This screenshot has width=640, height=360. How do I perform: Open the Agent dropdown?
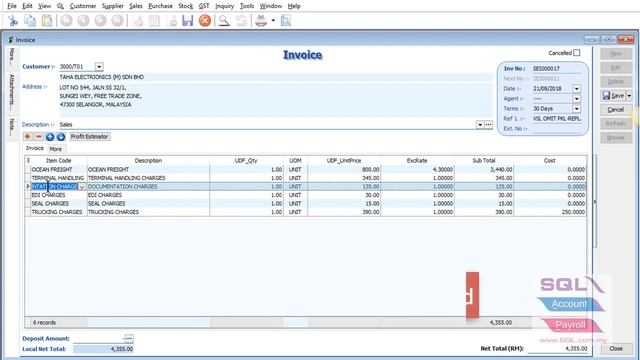tap(576, 99)
